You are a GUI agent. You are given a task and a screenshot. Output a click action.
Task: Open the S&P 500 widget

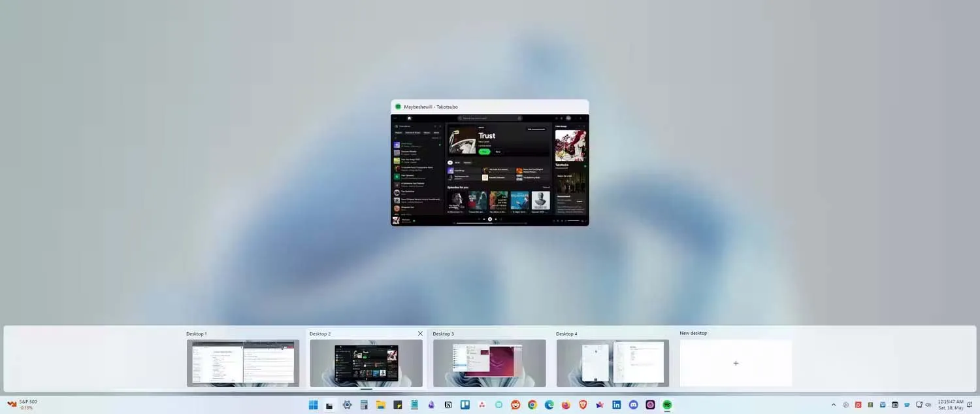[22, 404]
